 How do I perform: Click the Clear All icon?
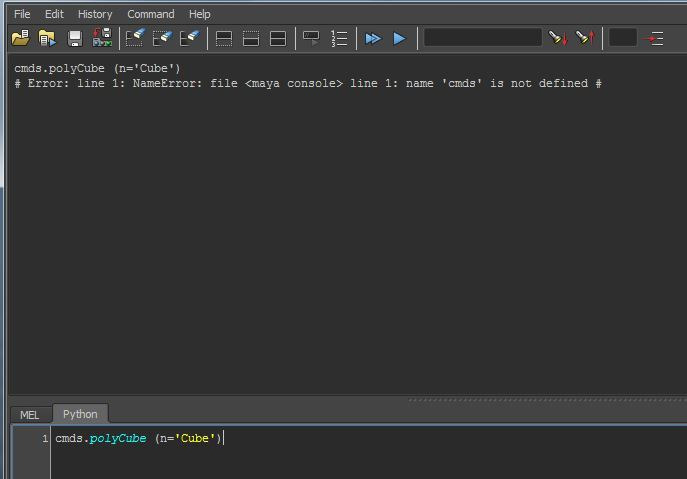coord(189,38)
